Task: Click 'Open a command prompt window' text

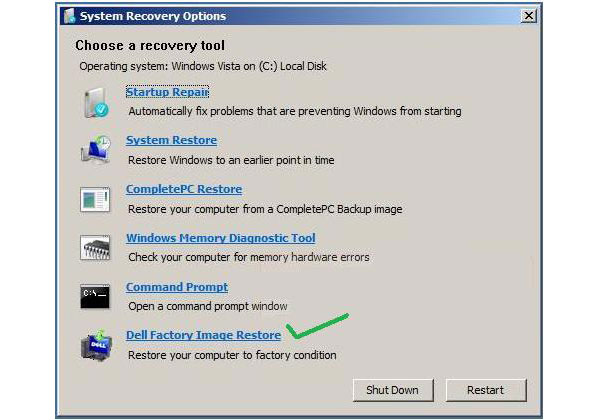Action: (208, 306)
